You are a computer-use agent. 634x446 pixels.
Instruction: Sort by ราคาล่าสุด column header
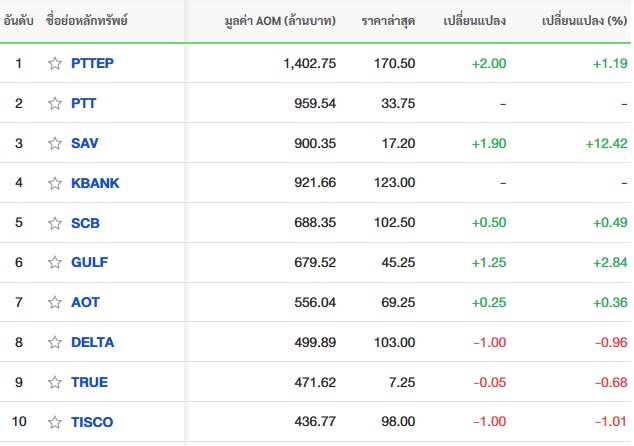[388, 21]
